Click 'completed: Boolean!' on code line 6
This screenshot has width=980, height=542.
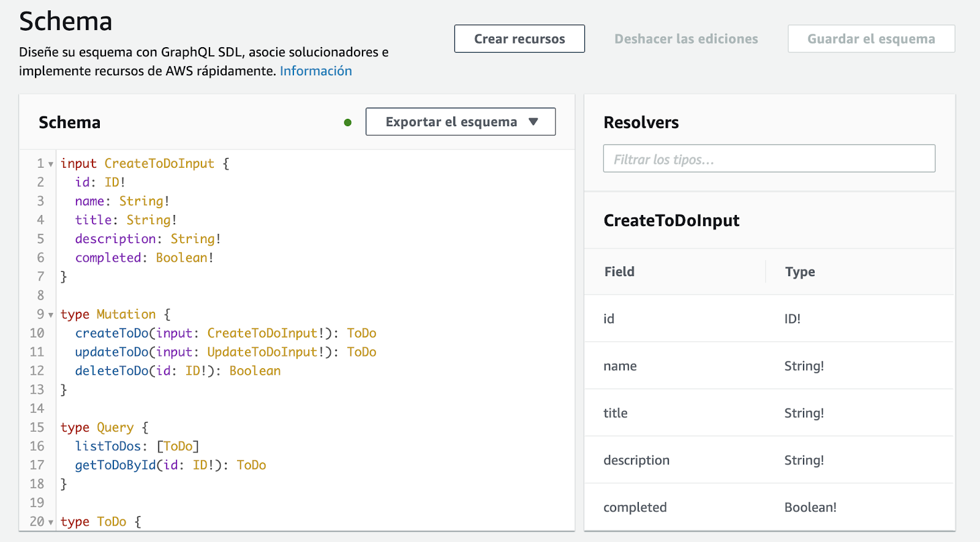[144, 258]
